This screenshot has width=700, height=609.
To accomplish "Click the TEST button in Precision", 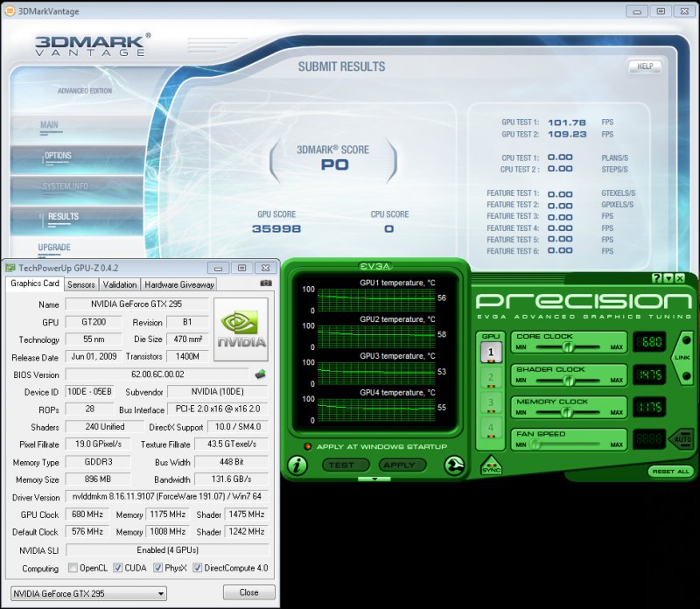I will (x=346, y=465).
